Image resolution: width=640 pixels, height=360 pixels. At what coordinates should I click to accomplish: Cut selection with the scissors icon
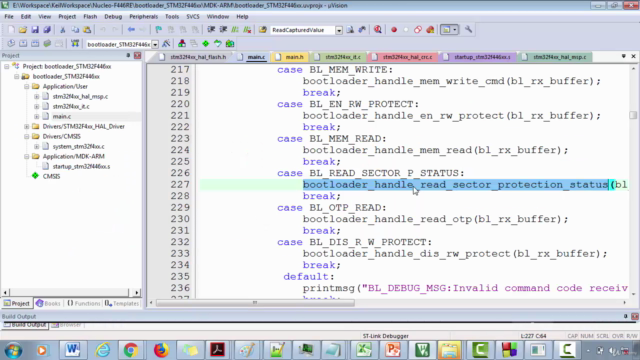(62, 30)
